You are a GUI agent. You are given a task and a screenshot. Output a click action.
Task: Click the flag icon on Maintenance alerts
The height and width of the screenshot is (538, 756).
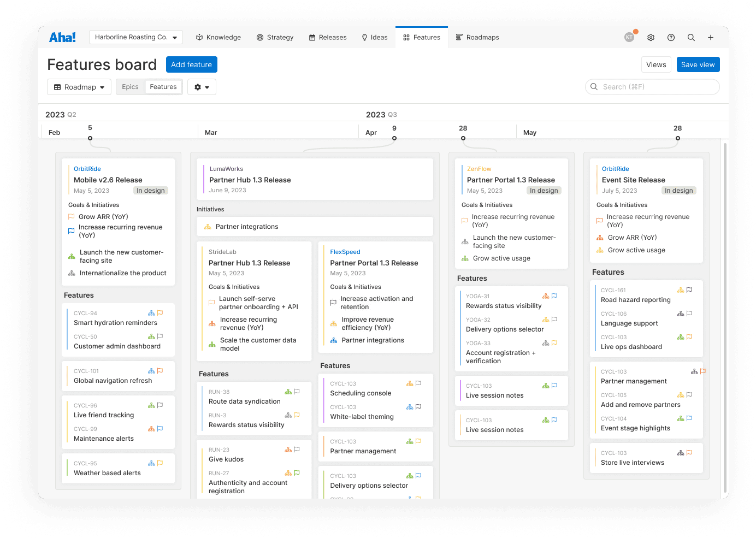(x=160, y=429)
